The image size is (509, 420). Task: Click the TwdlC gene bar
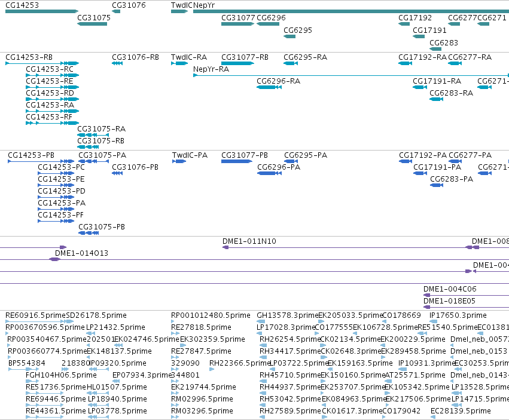(179, 11)
